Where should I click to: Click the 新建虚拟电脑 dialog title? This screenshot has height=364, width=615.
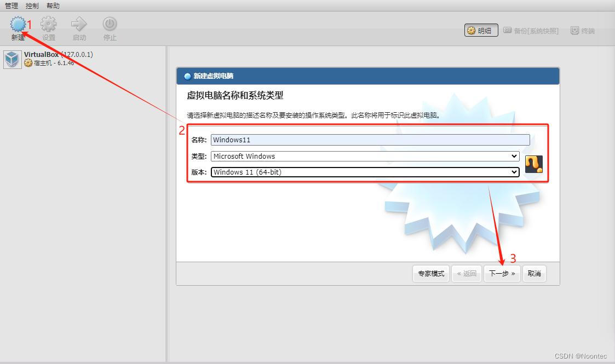click(x=214, y=76)
